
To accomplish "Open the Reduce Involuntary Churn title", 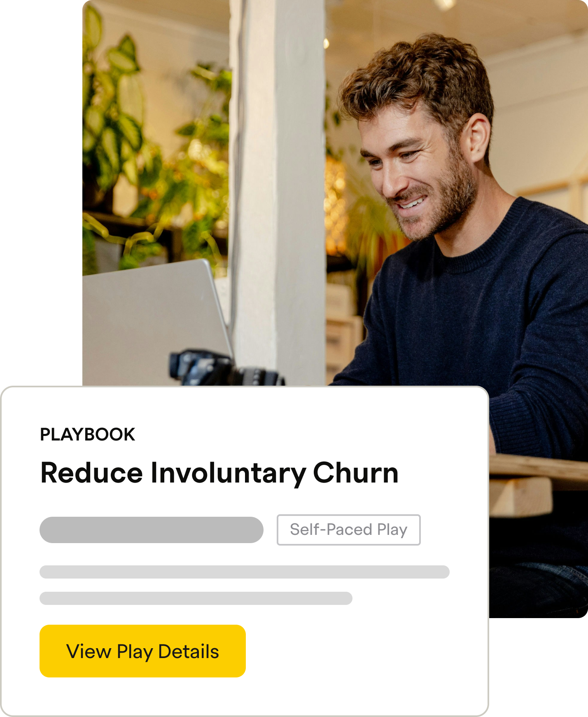I will (x=219, y=473).
